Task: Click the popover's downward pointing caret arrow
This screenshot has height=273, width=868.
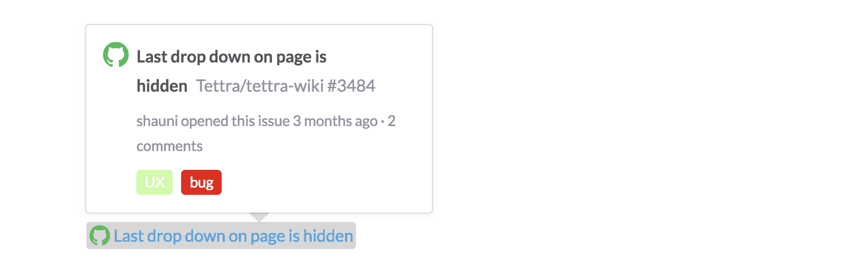Action: click(259, 217)
